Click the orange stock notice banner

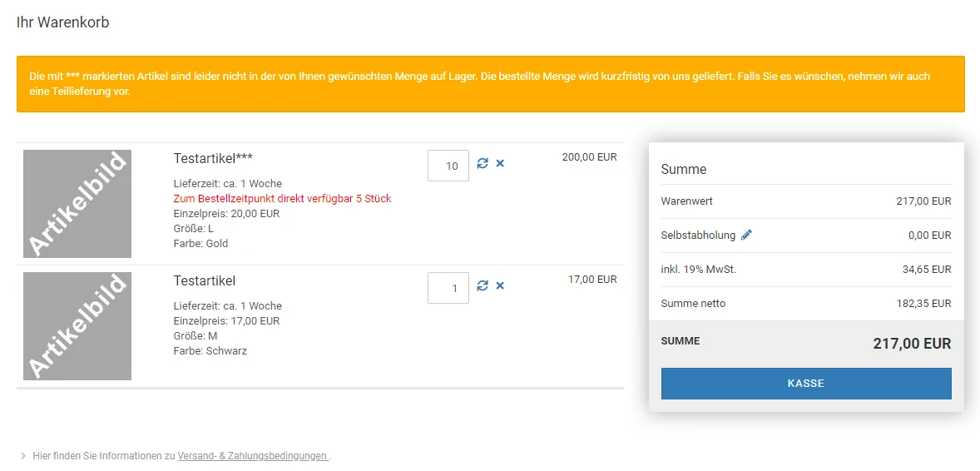[491, 84]
